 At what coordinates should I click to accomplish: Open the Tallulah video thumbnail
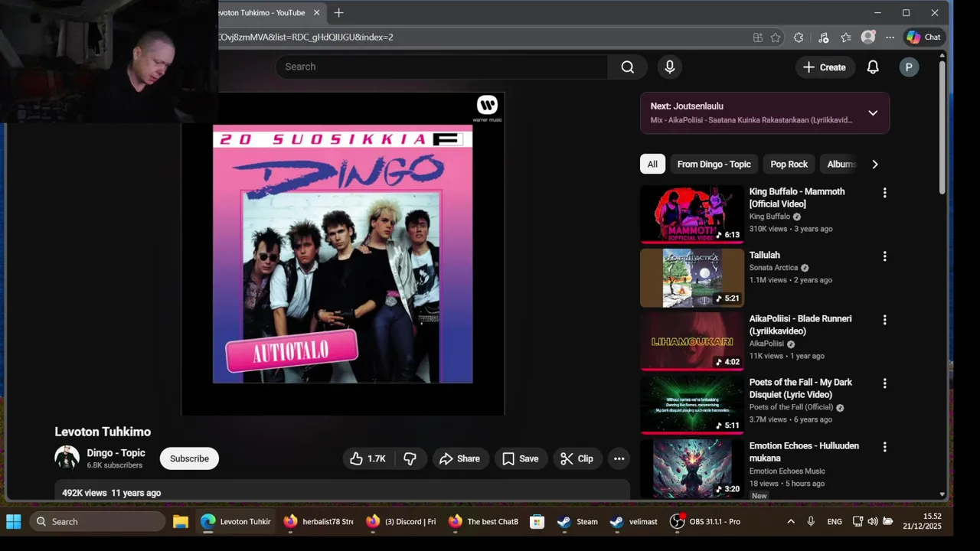pos(692,278)
